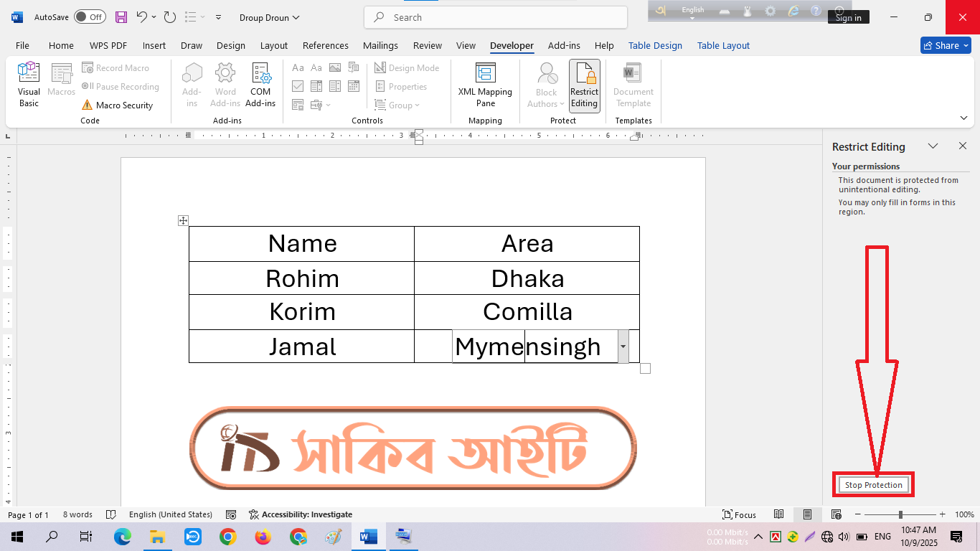
Task: Switch to the Insert tab
Action: pos(154,45)
